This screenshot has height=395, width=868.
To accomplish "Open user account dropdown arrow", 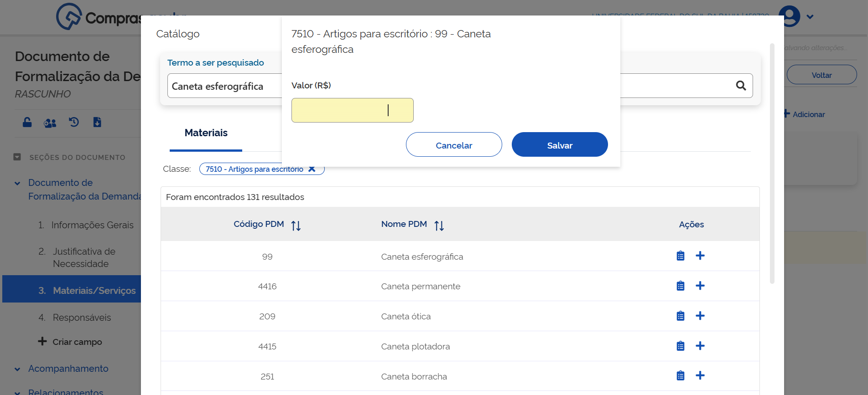I will coord(810,17).
